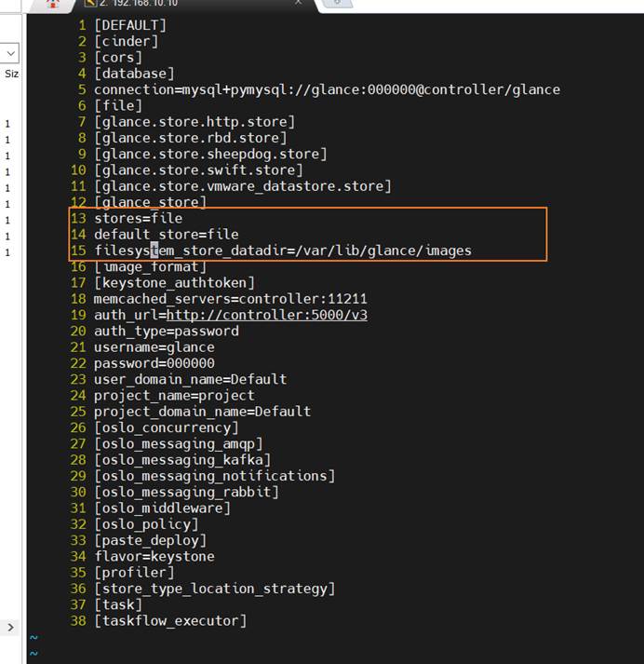Screen dimensions: 644x664
Task: Click the default_store=file line
Action: click(167, 235)
